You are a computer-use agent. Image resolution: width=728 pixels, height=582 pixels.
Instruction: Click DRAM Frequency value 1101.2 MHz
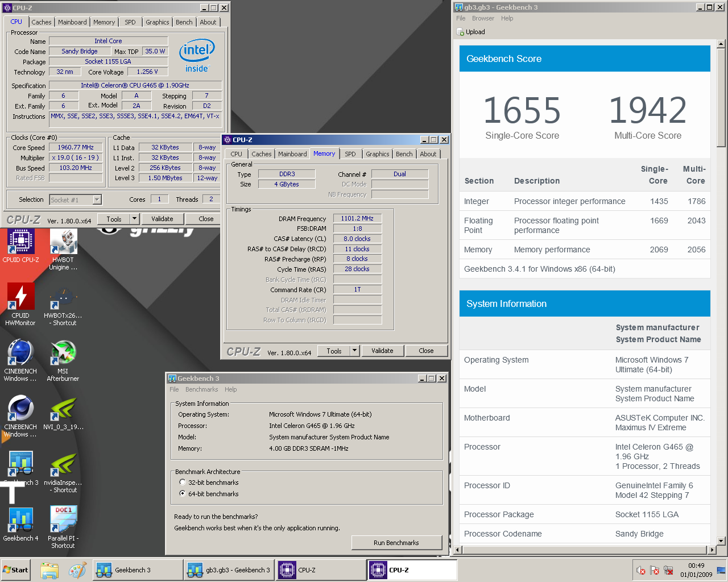pos(357,218)
